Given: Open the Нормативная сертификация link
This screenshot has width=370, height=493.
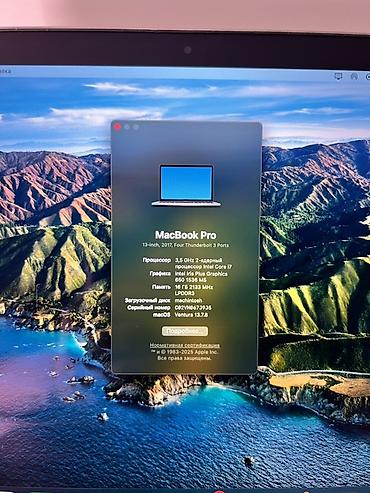Looking at the screenshot, I should [185, 345].
